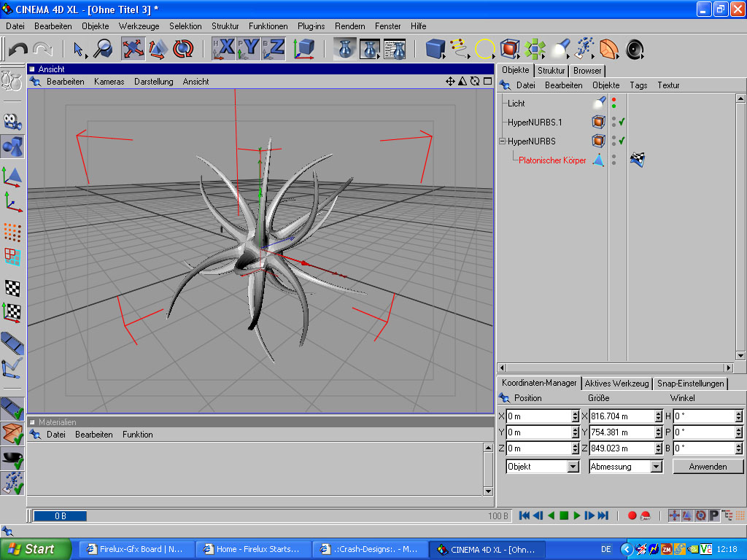This screenshot has height=560, width=747.
Task: Toggle the Y axis lock
Action: (x=249, y=49)
